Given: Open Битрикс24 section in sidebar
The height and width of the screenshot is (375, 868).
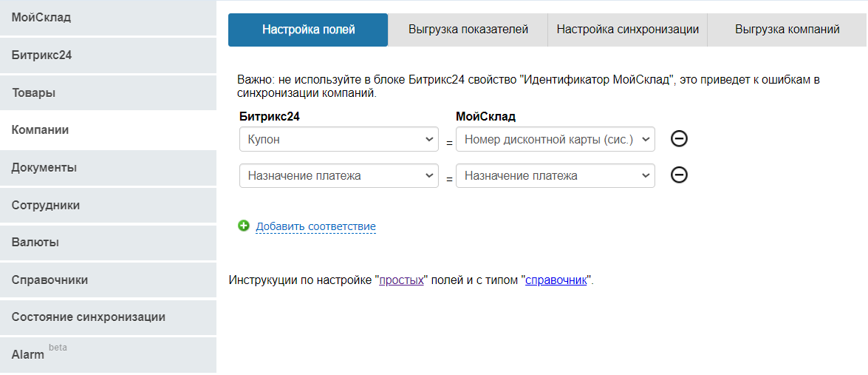Looking at the screenshot, I should coord(108,55).
